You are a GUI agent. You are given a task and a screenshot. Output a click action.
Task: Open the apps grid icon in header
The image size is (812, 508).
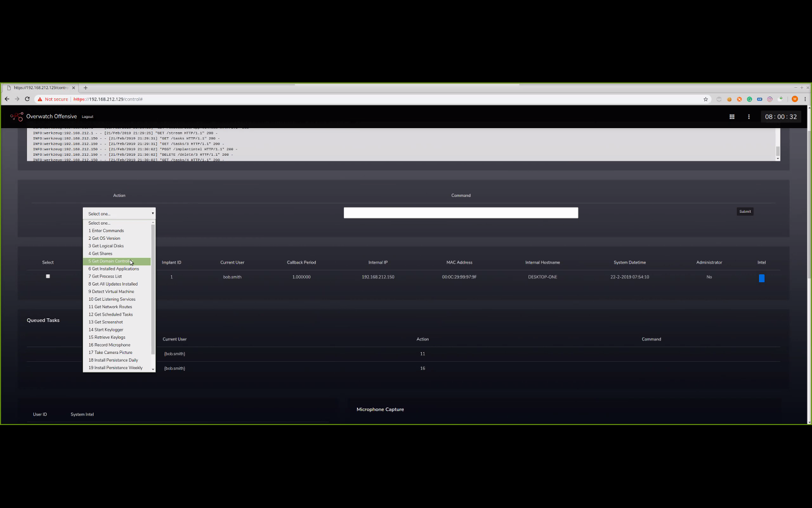732,117
